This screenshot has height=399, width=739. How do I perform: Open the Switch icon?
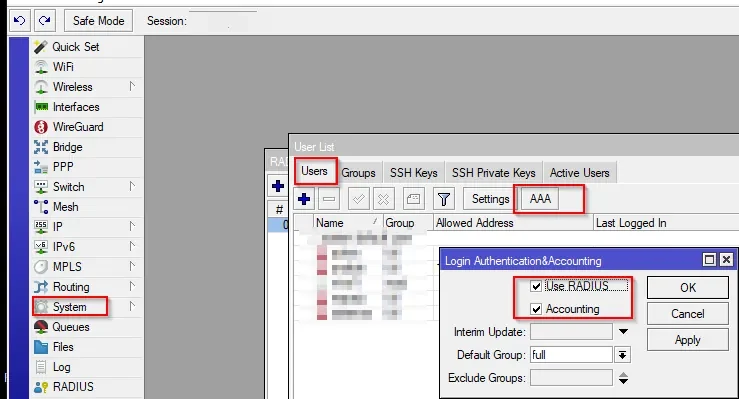pos(41,187)
